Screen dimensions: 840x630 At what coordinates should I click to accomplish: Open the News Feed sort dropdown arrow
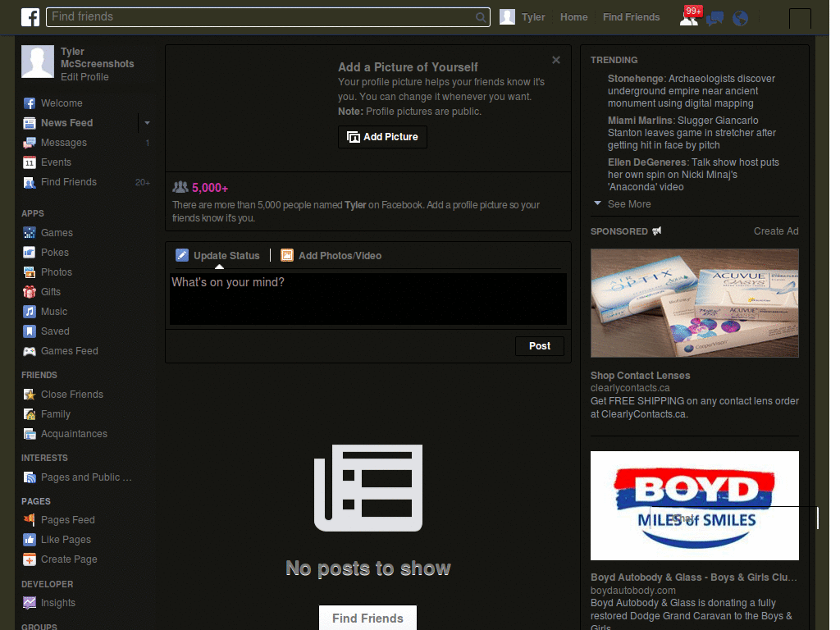point(147,123)
